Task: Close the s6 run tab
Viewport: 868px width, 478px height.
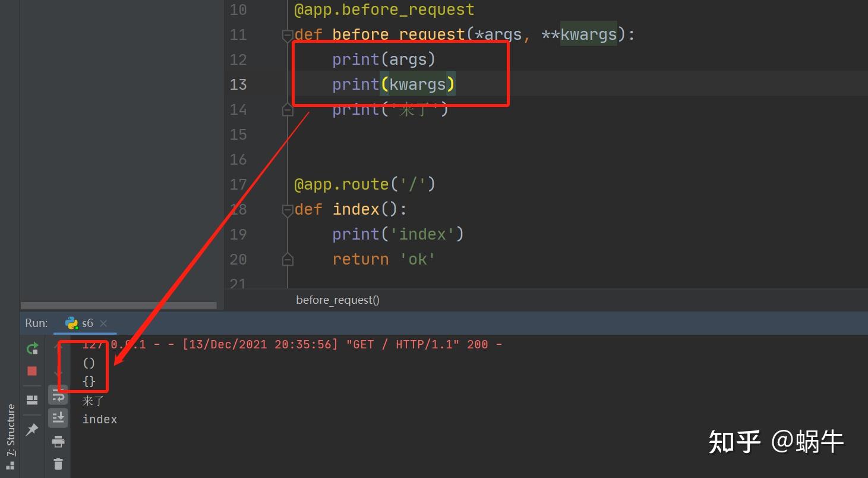Action: [103, 323]
